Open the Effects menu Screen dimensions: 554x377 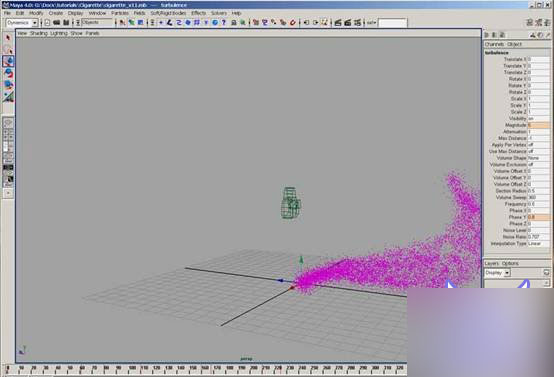click(198, 13)
